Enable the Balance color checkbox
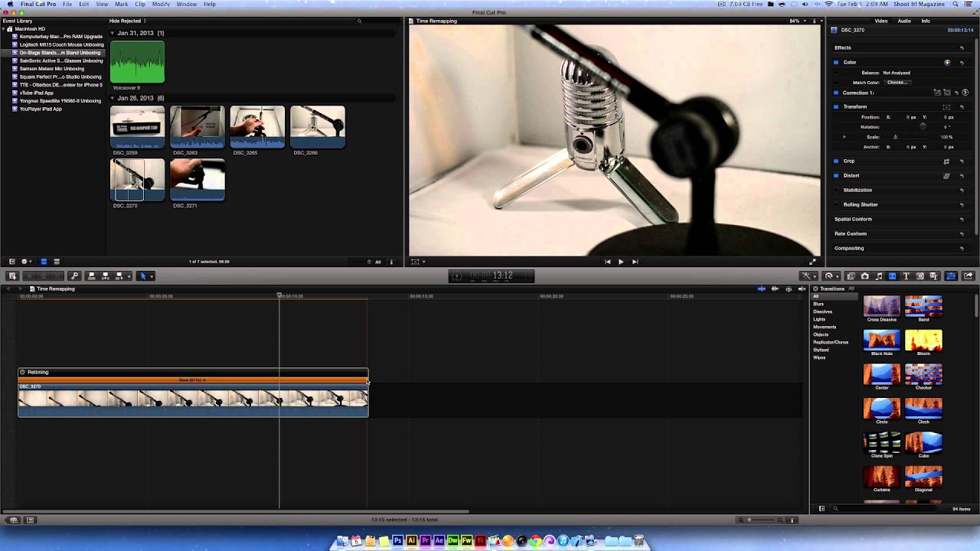The height and width of the screenshot is (551, 980). pyautogui.click(x=836, y=73)
